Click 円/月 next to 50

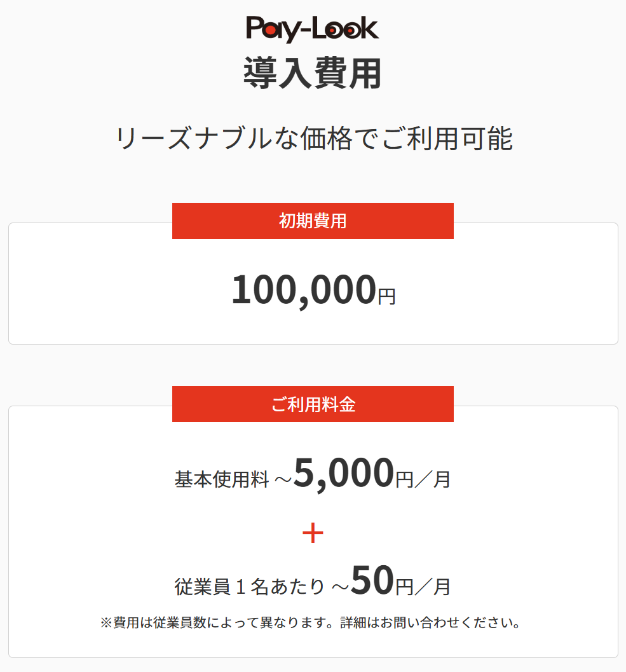click(x=423, y=587)
